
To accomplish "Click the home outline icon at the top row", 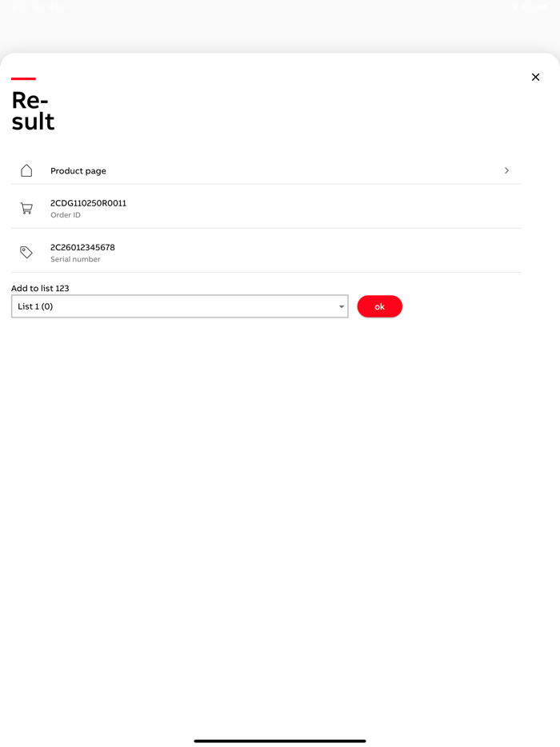I will click(26, 170).
